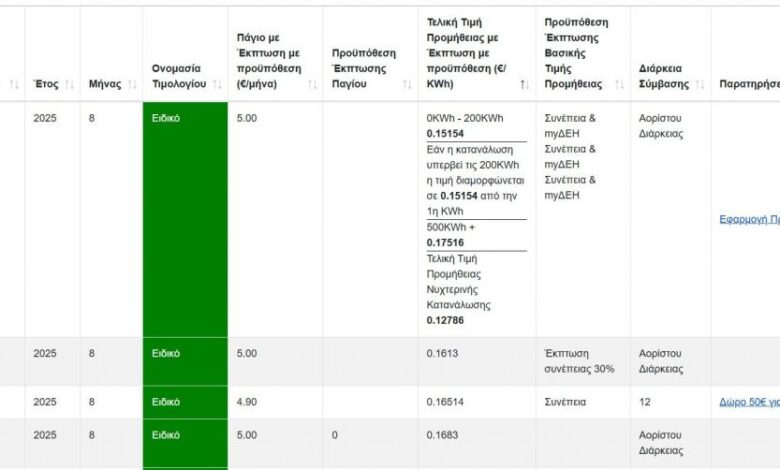Screen dimensions: 780x470
Task: Open the Δώρο 50€ link
Action: coord(749,402)
